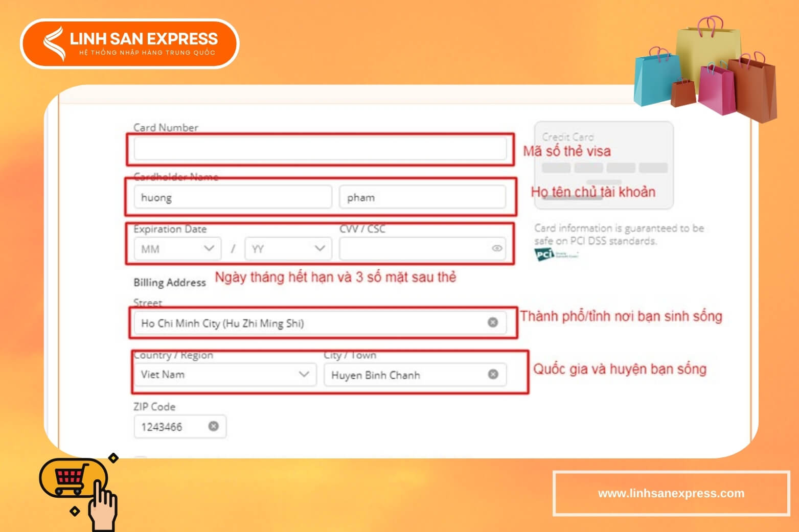Click the text 'Card information is guaranteed to be'
Viewport: 799px width, 532px height.
pyautogui.click(x=619, y=228)
